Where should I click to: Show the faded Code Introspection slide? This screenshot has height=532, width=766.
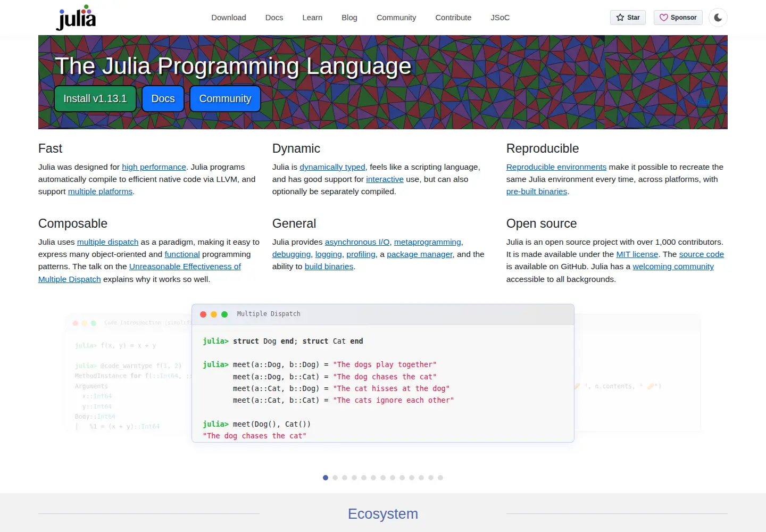pos(128,372)
